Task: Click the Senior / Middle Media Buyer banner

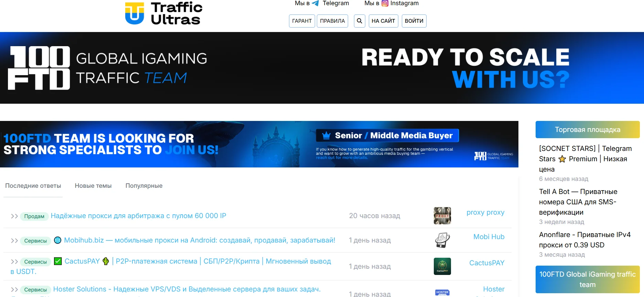Action: tap(259, 144)
